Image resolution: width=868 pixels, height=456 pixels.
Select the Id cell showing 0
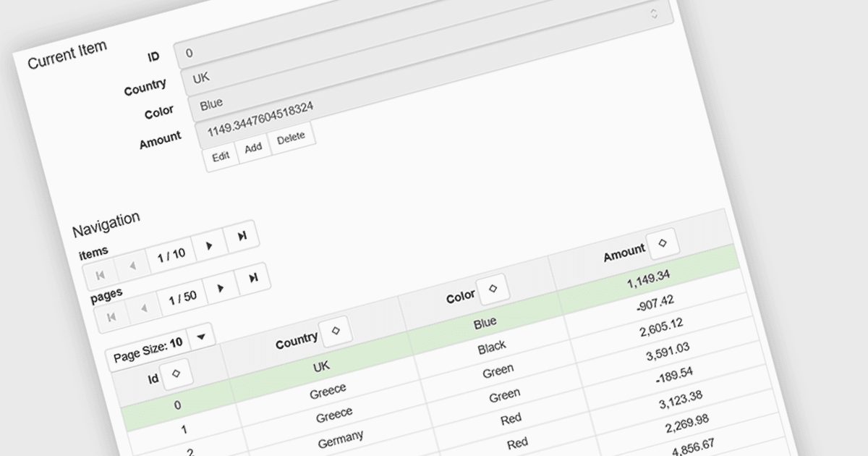(x=177, y=406)
